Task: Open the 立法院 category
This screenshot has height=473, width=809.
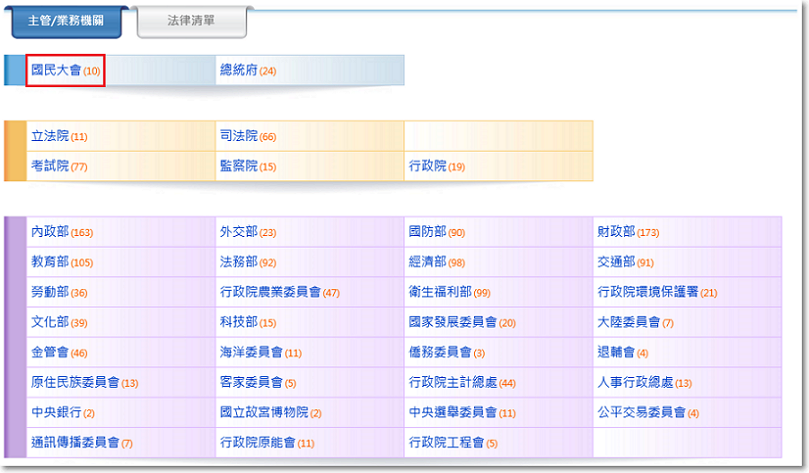Action: point(50,136)
